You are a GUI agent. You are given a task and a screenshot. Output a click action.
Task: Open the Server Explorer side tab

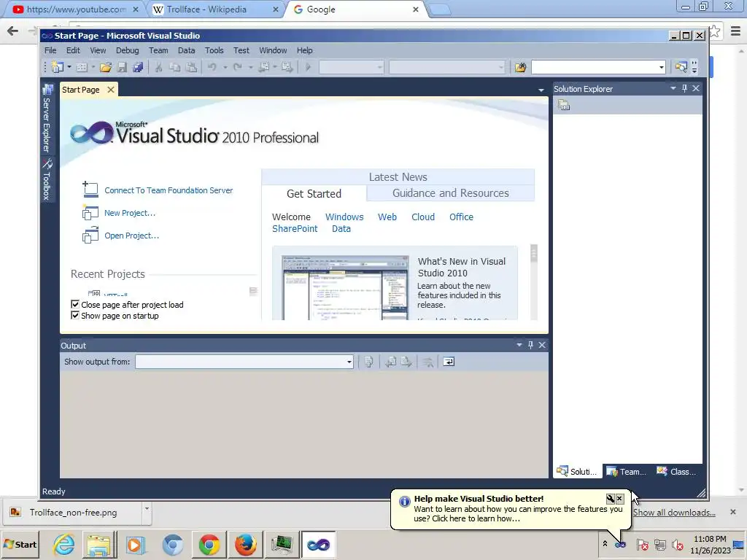[47, 120]
